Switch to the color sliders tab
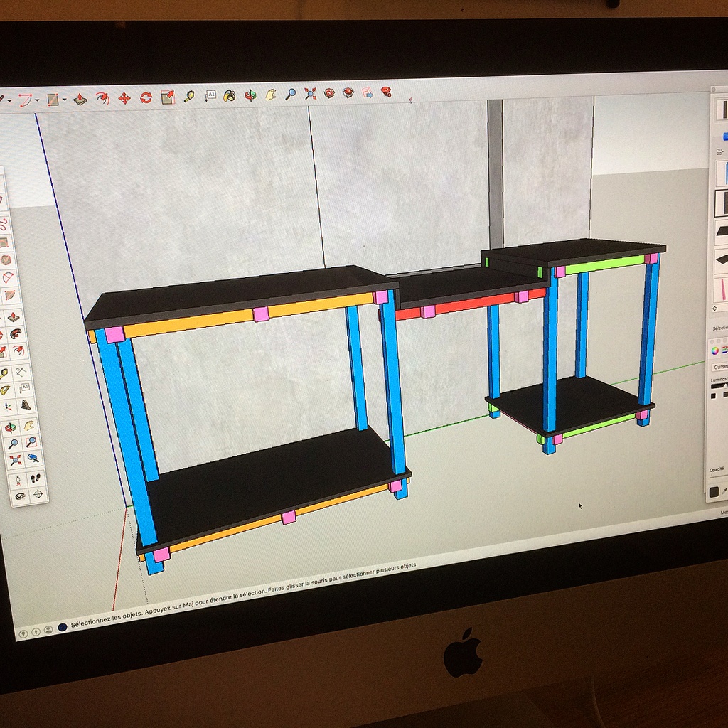 click(724, 349)
